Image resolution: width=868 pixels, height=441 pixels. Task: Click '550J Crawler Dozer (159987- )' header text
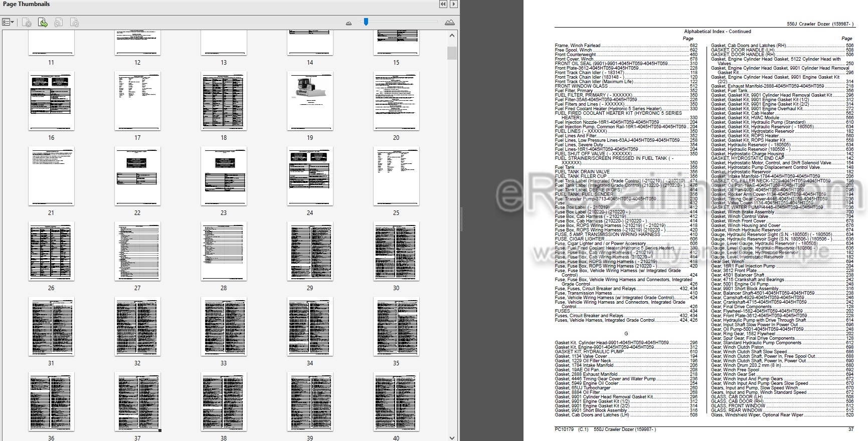coord(820,24)
